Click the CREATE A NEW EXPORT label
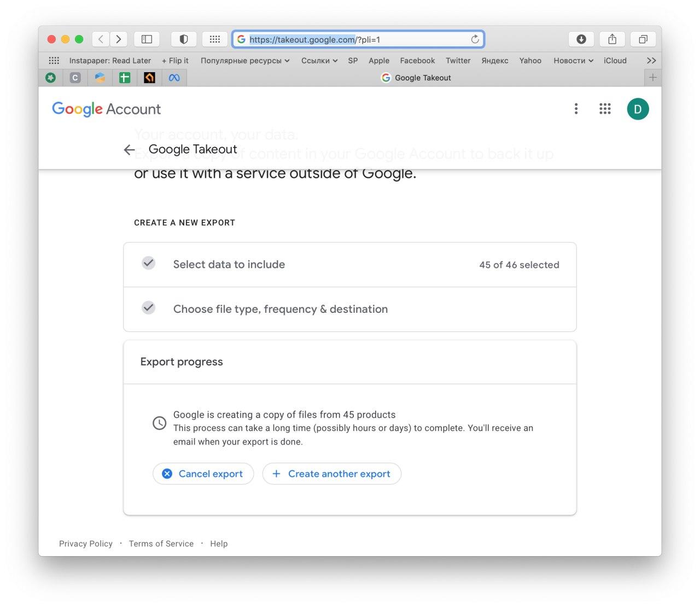The width and height of the screenshot is (700, 607). point(184,223)
